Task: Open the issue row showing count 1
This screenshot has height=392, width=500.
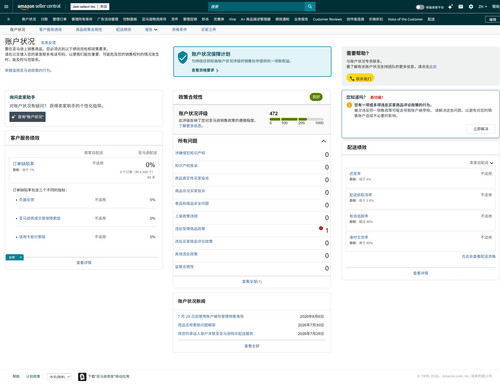Action: (252, 229)
